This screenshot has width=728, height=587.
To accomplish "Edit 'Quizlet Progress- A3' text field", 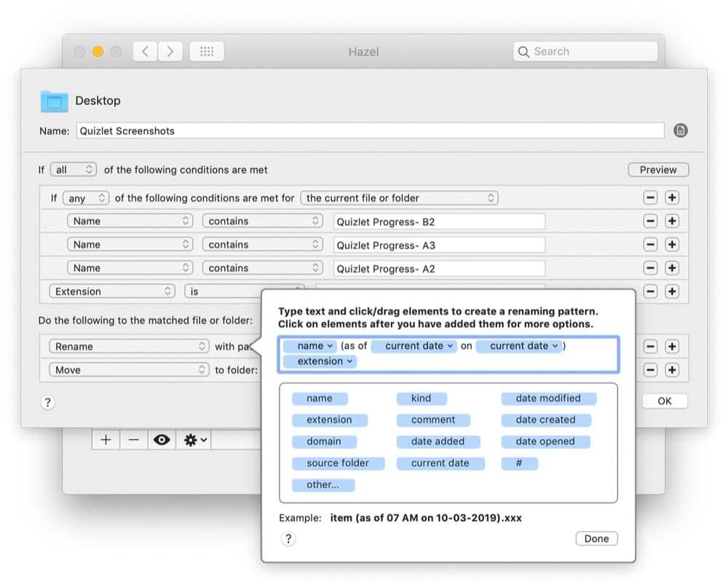I will click(439, 245).
